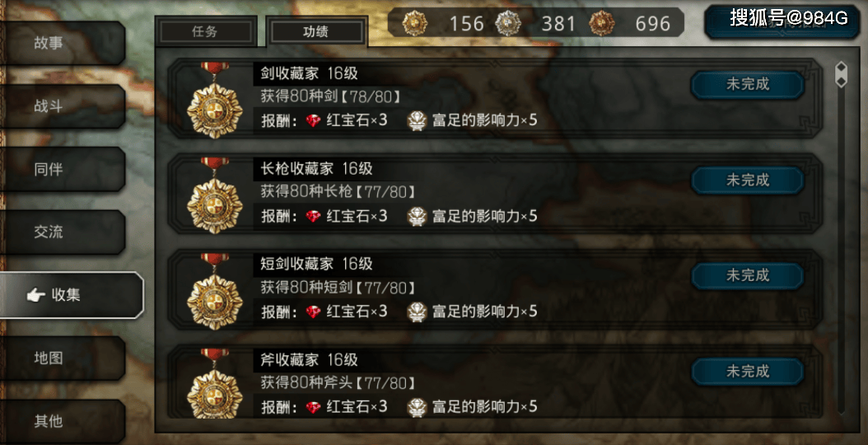Viewport: 868px width, 445px height.
Task: Switch to the 任务 tab
Action: pos(206,31)
